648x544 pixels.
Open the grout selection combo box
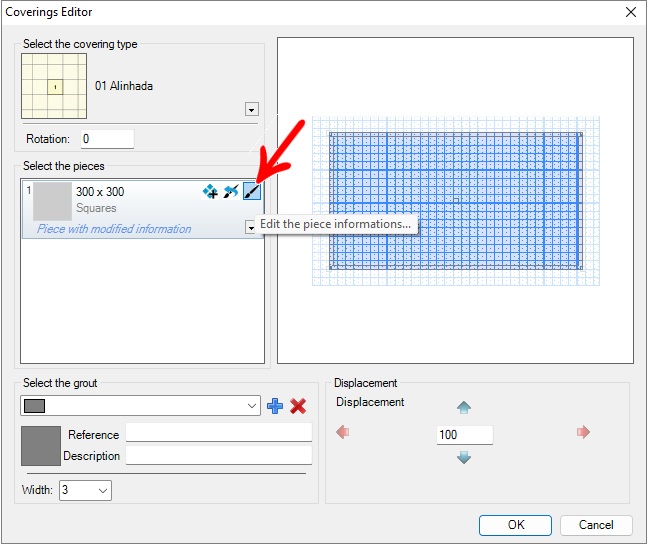(141, 406)
